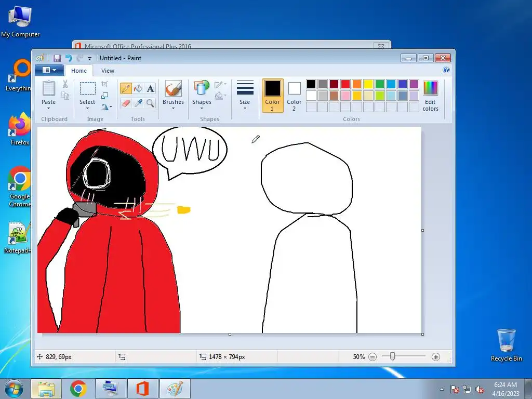Expand the Shapes dropdown arrow
Viewport: 532px width, 399px height.
point(202,108)
